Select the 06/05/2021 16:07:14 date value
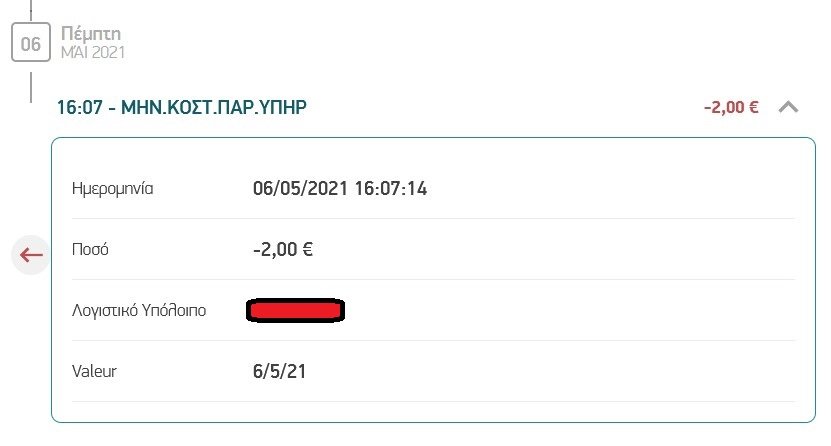 pyautogui.click(x=340, y=188)
